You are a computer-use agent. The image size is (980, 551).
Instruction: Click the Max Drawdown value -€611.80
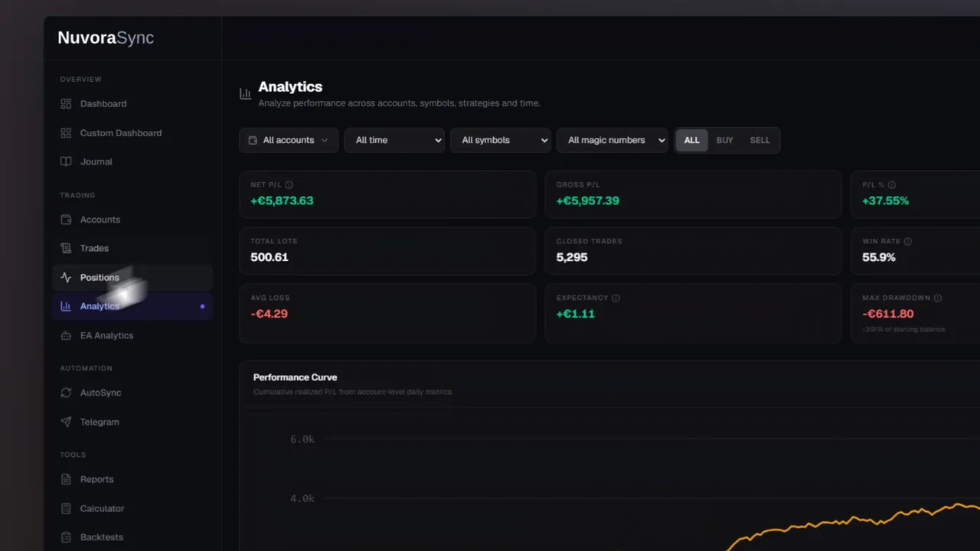(887, 314)
